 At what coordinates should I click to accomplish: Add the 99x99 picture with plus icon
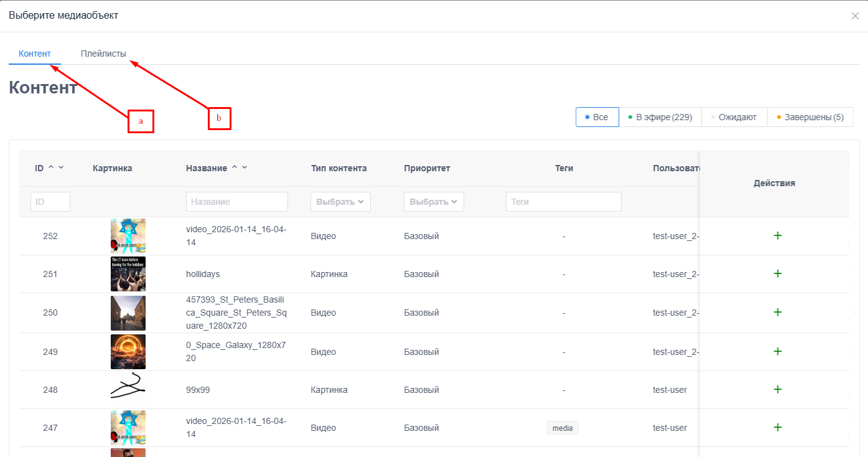click(777, 389)
